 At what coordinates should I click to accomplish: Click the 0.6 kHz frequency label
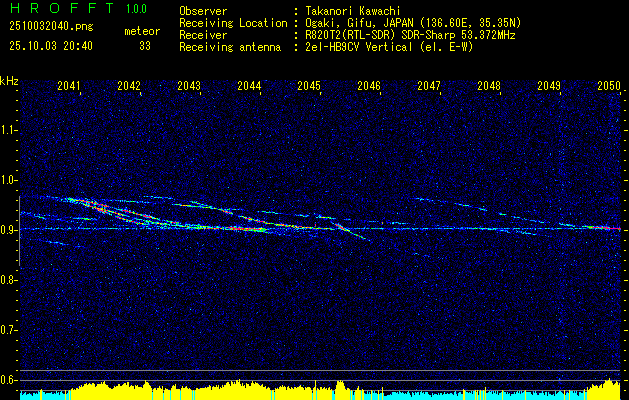point(8,380)
